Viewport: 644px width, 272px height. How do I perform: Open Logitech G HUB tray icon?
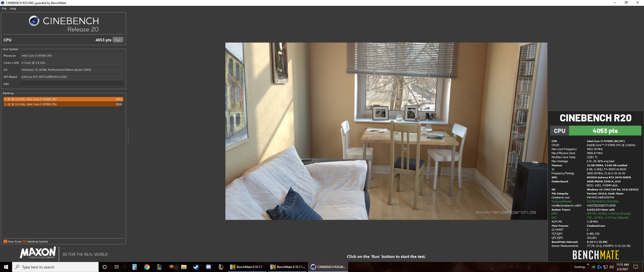pyautogui.click(x=599, y=267)
